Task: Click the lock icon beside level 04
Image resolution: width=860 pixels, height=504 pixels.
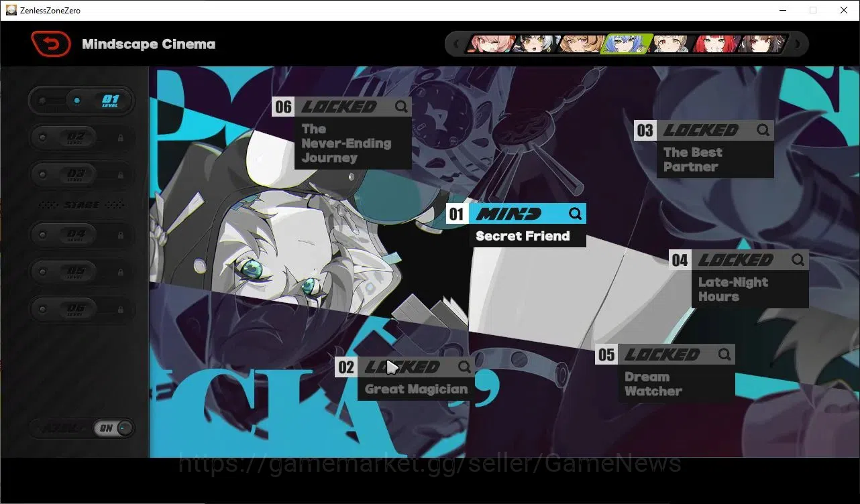Action: (x=121, y=235)
